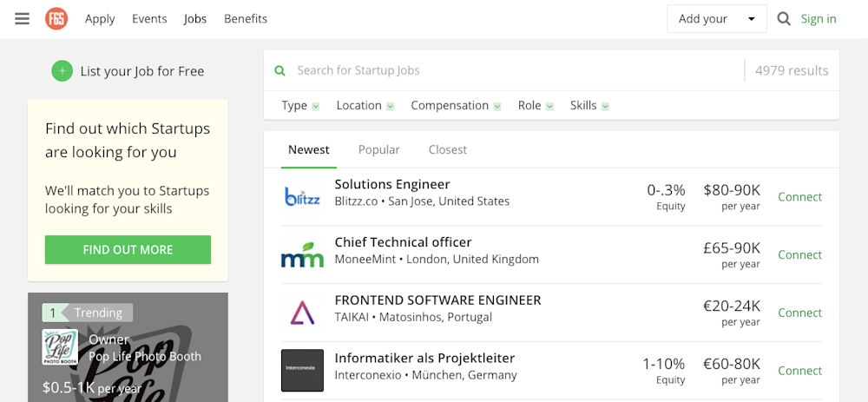Click Connect for Solutions Engineer job
Screen dimensions: 868x402
tap(799, 197)
